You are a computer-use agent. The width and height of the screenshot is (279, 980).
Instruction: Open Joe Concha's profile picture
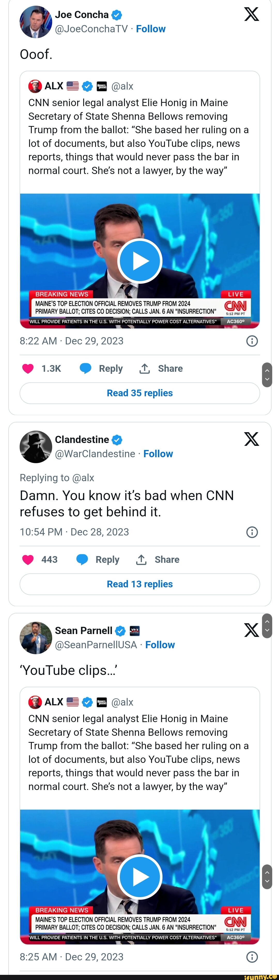pos(35,22)
